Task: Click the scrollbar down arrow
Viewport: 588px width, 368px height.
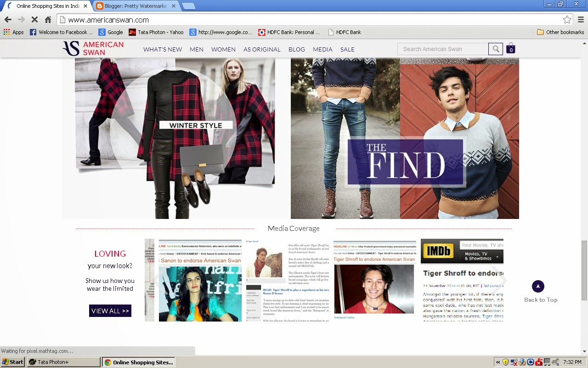Action: (x=584, y=352)
